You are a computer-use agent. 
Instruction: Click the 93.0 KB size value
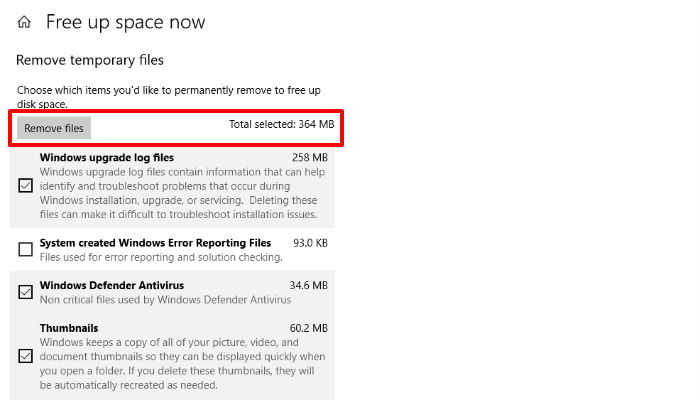click(310, 243)
